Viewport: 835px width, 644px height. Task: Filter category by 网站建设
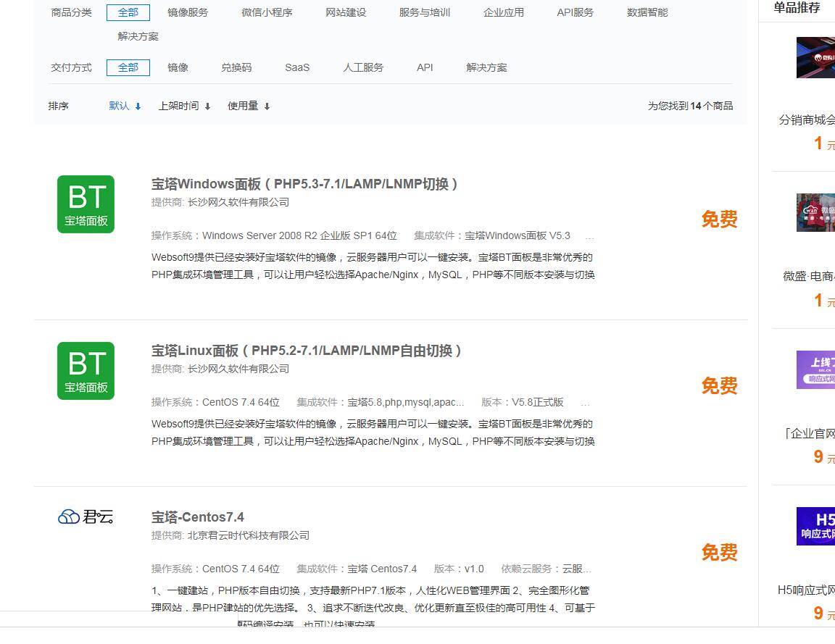click(x=346, y=12)
